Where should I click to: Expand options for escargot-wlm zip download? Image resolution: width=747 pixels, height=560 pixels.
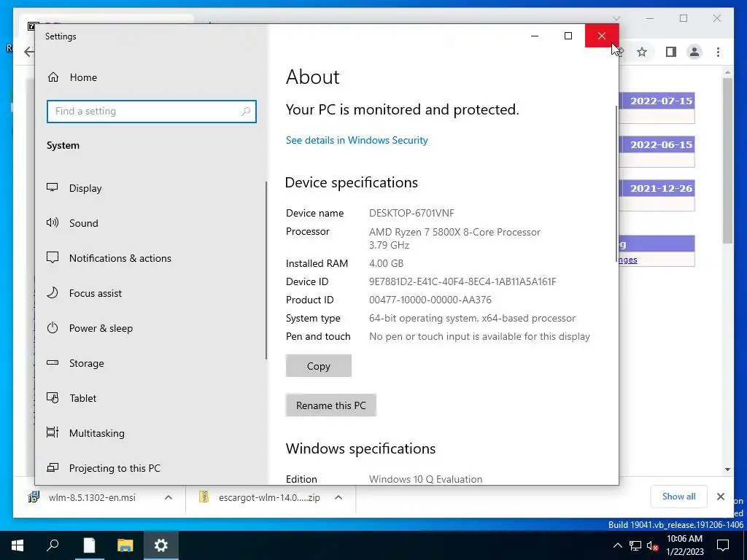[338, 497]
